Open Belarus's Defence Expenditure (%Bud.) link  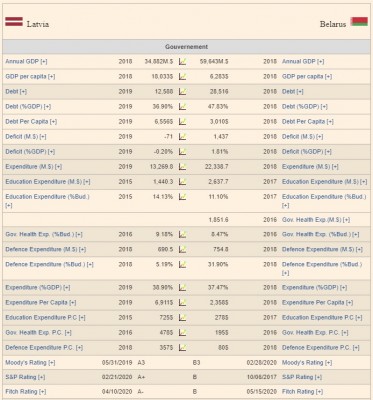click(322, 269)
